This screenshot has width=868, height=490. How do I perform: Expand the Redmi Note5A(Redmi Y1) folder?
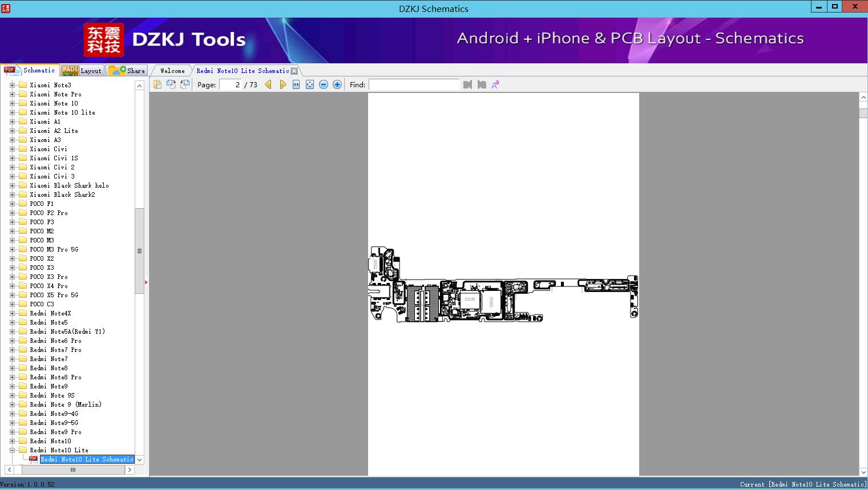click(13, 331)
